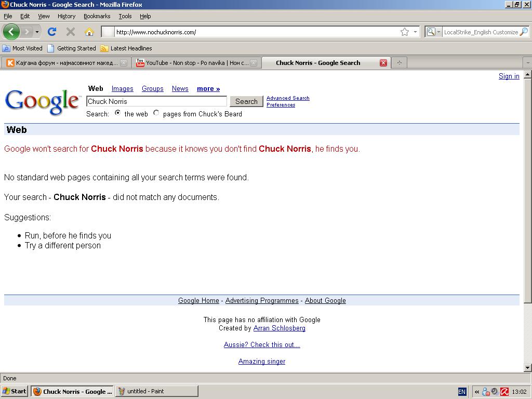Click the Groups link
This screenshot has height=399, width=532.
[x=153, y=88]
